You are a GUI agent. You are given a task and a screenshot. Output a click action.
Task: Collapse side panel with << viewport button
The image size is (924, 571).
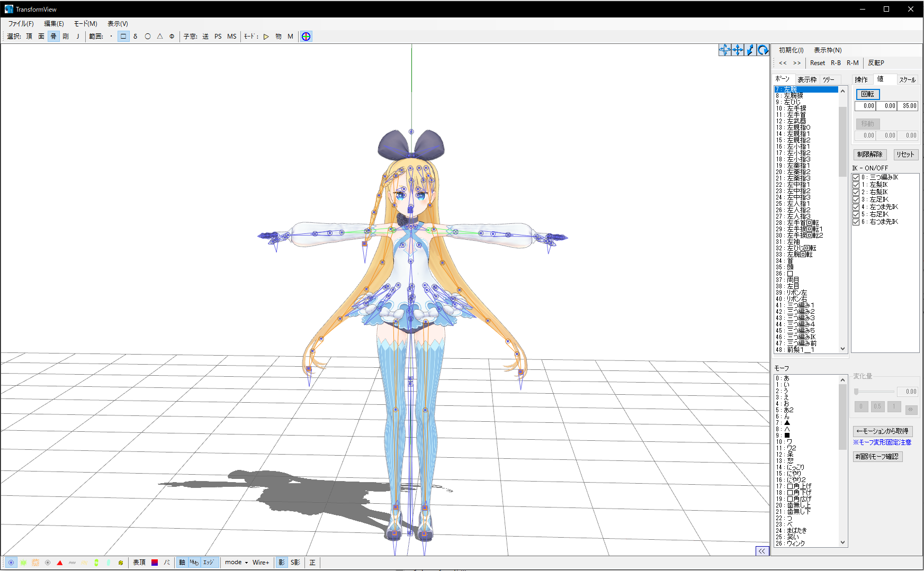(x=762, y=551)
